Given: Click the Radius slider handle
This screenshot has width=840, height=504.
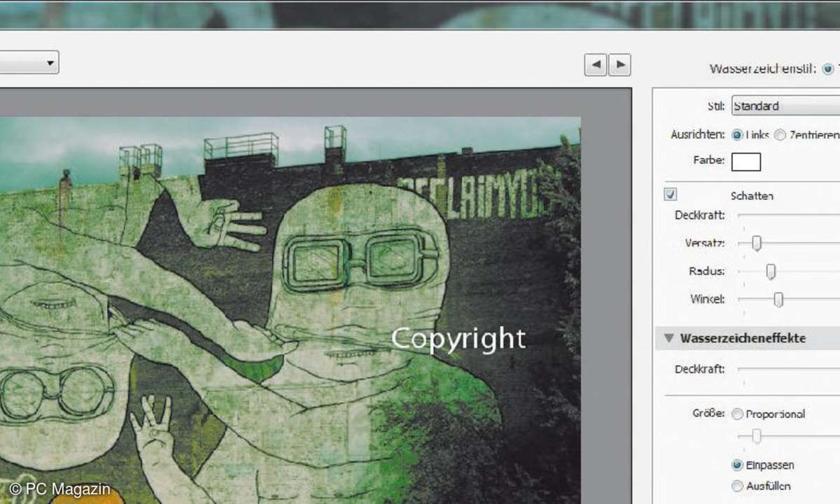Looking at the screenshot, I should tap(771, 272).
